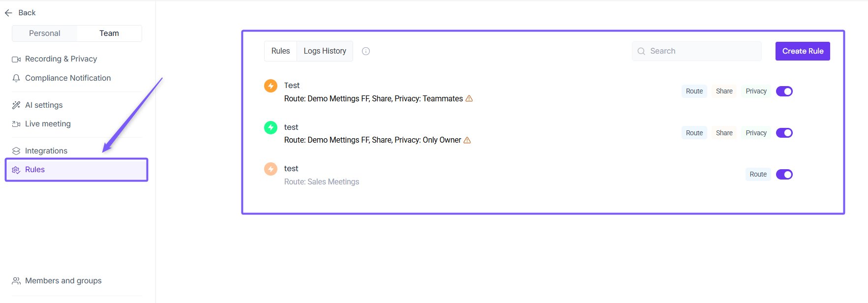Open the Logs History tab
This screenshot has width=868, height=303.
click(x=325, y=51)
